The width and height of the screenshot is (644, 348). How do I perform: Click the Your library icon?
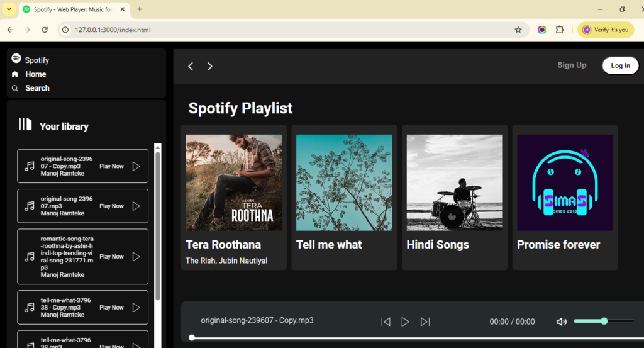tap(25, 125)
